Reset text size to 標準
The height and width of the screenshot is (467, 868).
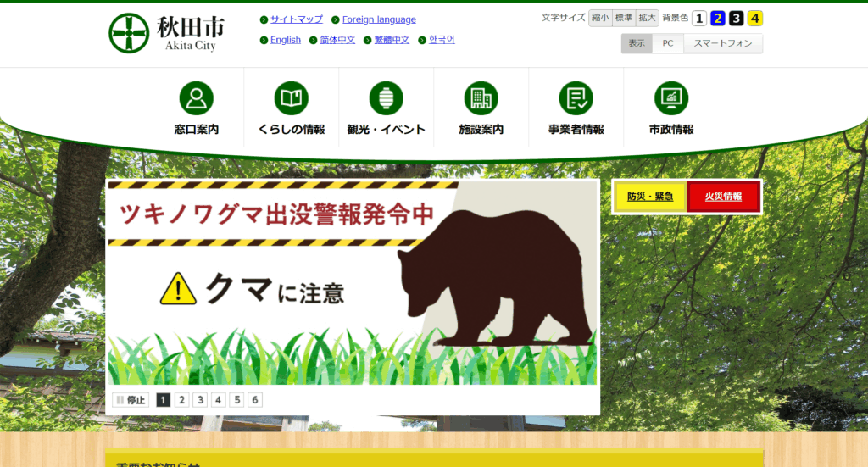[x=624, y=18]
